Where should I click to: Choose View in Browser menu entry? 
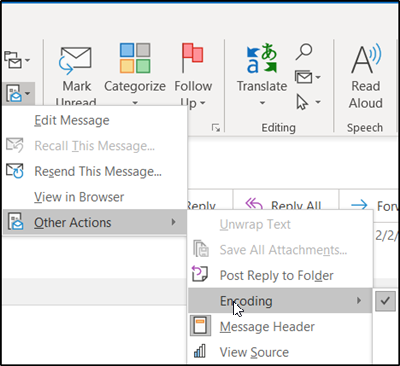pyautogui.click(x=79, y=197)
